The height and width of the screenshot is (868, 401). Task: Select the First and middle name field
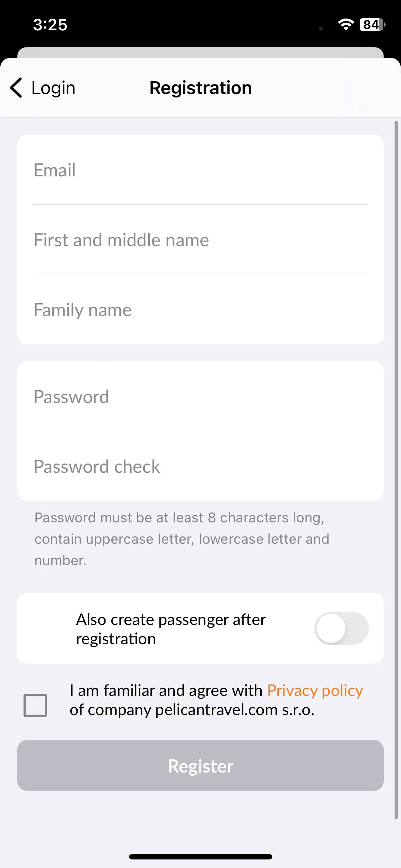point(200,240)
